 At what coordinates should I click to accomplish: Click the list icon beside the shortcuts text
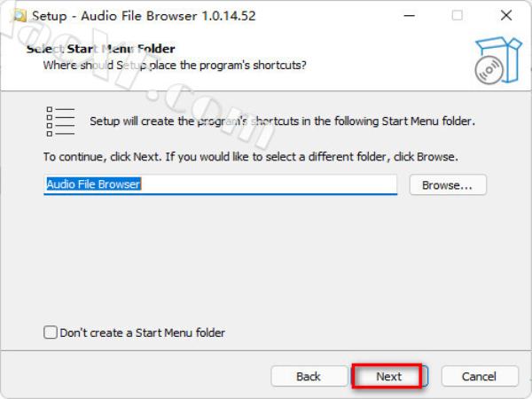point(60,121)
